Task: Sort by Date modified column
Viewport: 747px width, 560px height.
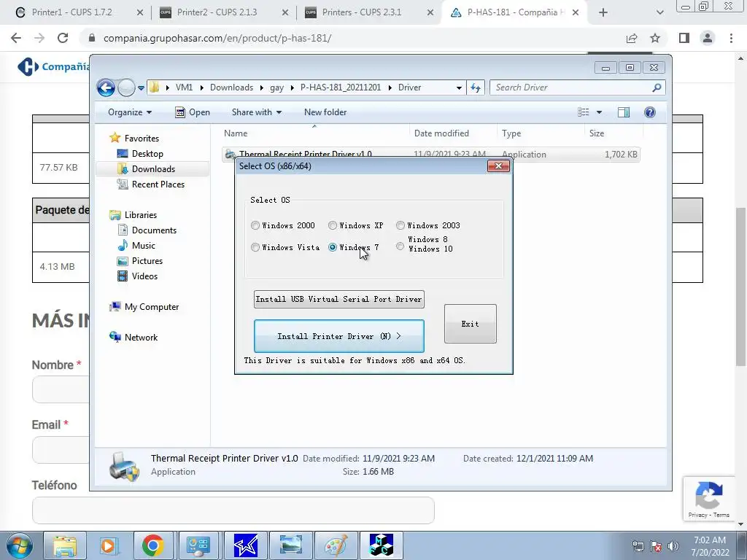Action: pyautogui.click(x=452, y=133)
